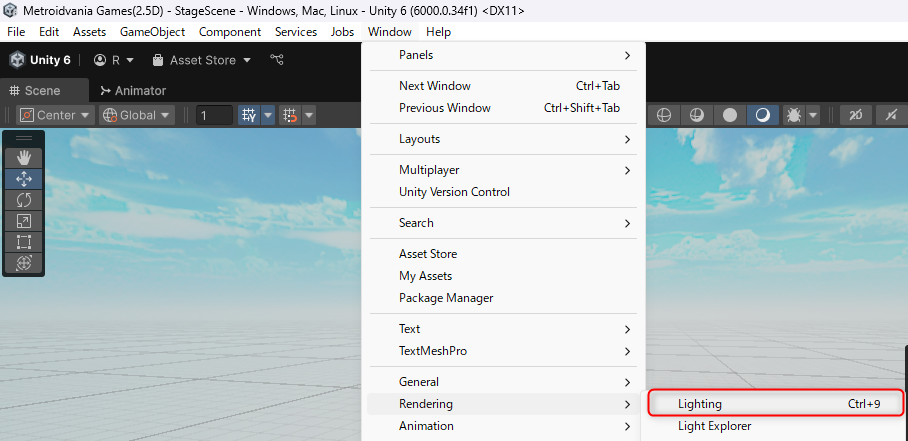Open the Global handle rotation dropdown
The image size is (908, 441).
136,115
